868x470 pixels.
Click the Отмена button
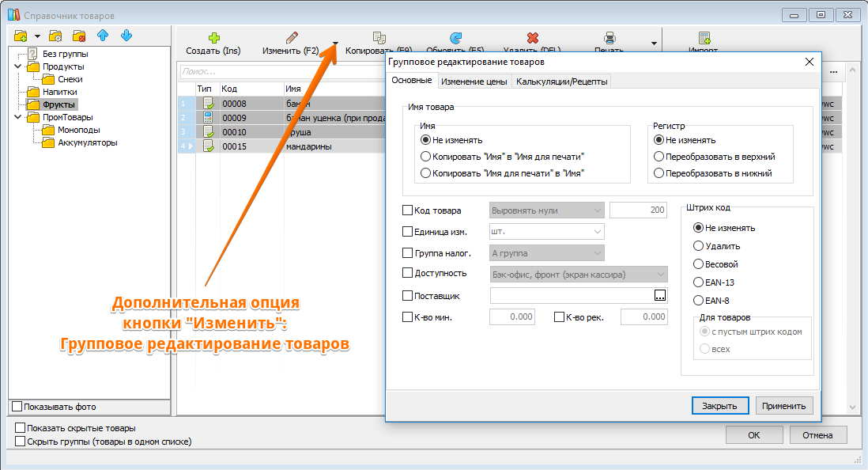[817, 435]
